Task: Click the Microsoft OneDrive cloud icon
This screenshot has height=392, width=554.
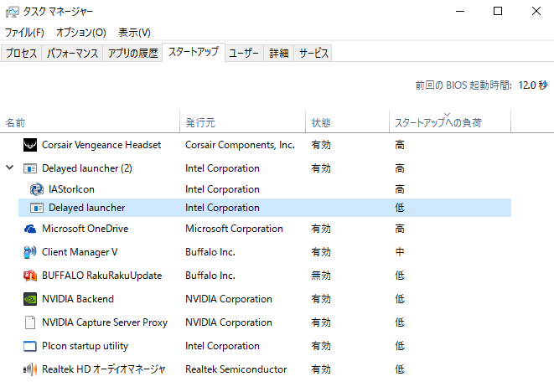Action: [x=30, y=229]
